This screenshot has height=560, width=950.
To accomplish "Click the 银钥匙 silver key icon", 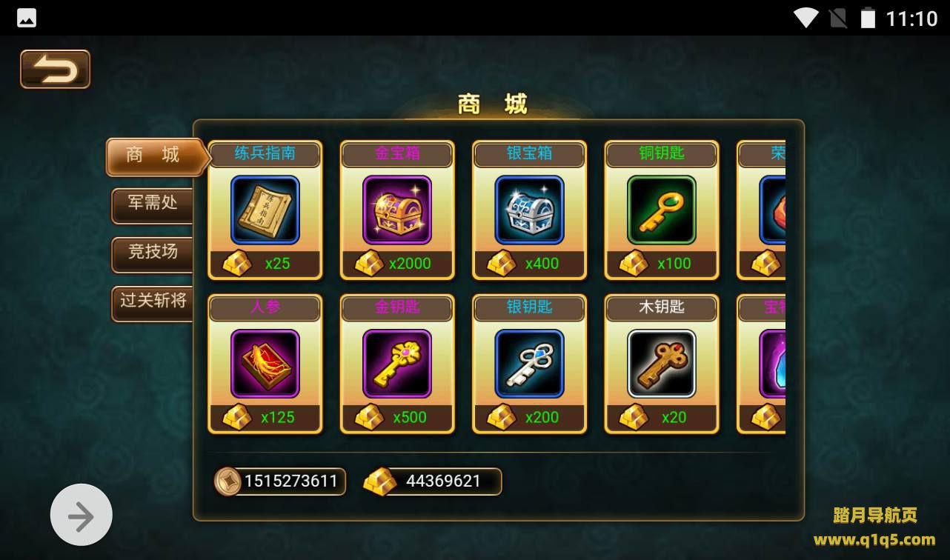I will coord(530,364).
